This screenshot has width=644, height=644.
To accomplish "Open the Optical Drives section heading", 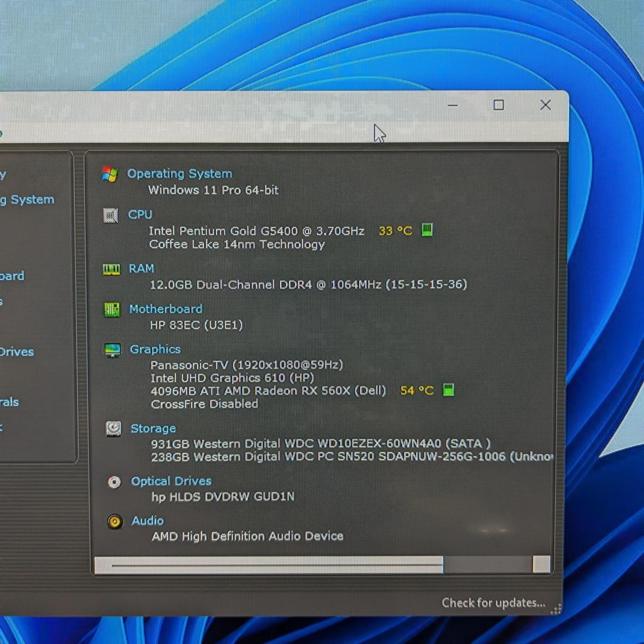I will coord(171,481).
